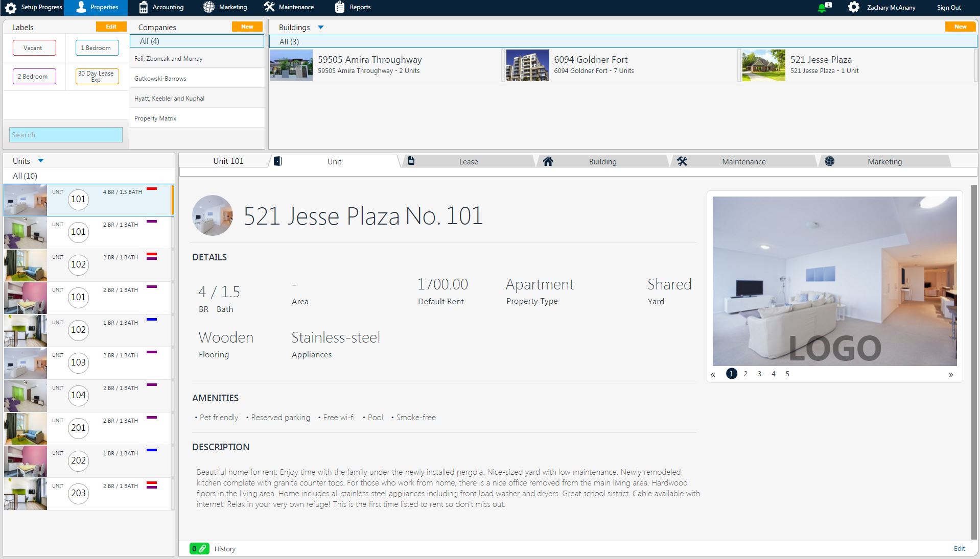Select unit 101 with 4 BR / 1.5 BATH
This screenshot has height=559, width=980.
[x=88, y=200]
